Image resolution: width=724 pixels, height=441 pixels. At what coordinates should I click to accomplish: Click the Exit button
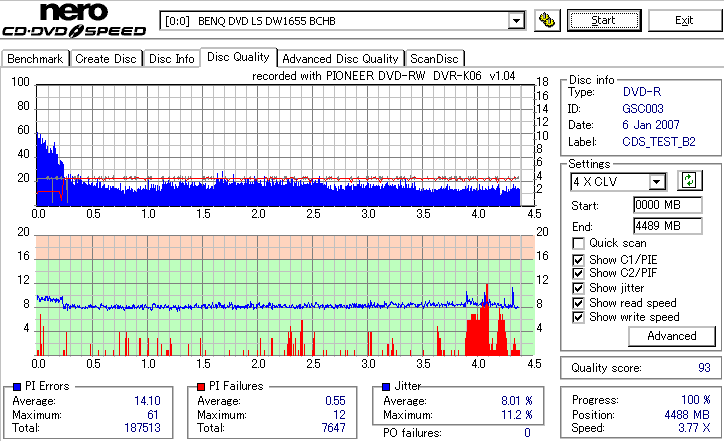click(684, 20)
